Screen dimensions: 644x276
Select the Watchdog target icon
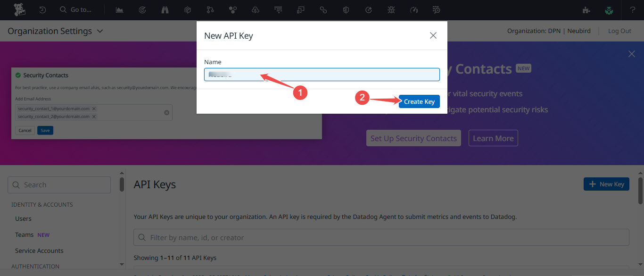click(142, 9)
